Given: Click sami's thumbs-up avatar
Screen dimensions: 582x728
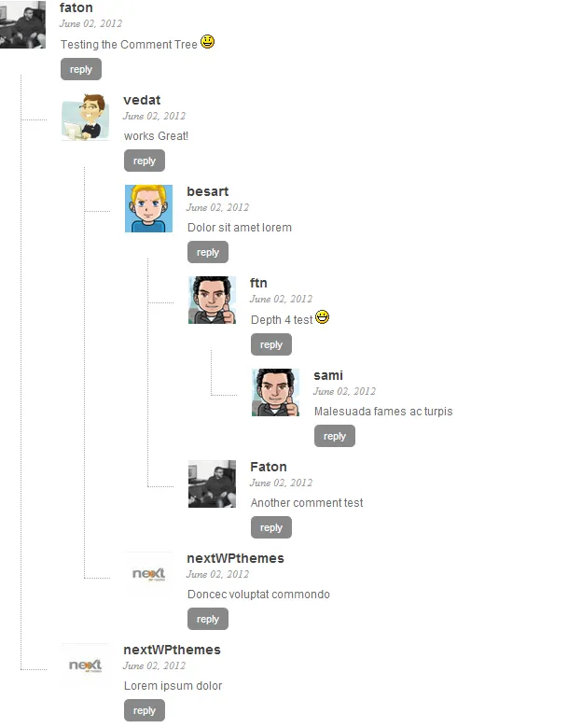Looking at the screenshot, I should pyautogui.click(x=276, y=392).
